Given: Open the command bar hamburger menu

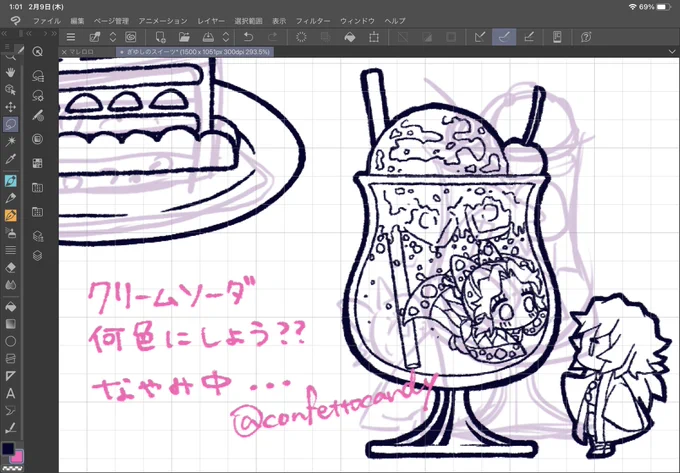Looking at the screenshot, I should coord(71,37).
